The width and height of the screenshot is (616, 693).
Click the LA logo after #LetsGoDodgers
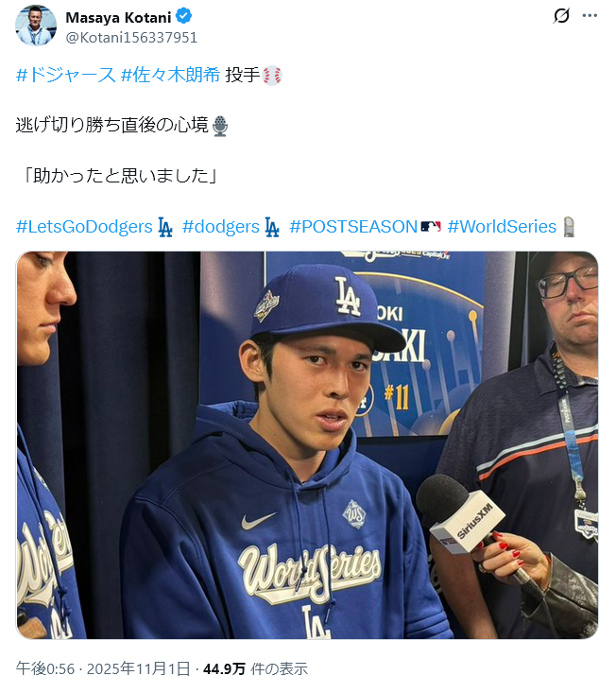(x=165, y=227)
